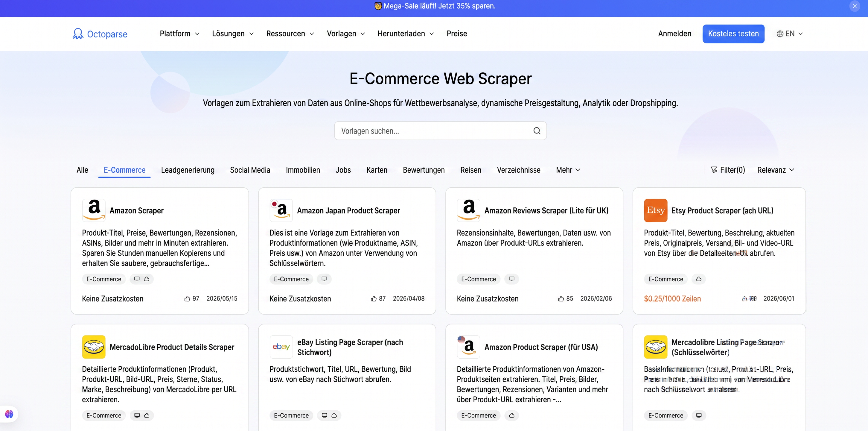Click date 2026/05/15 on Amazon Scraper card
Viewport: 868px width, 431px height.
click(x=222, y=298)
